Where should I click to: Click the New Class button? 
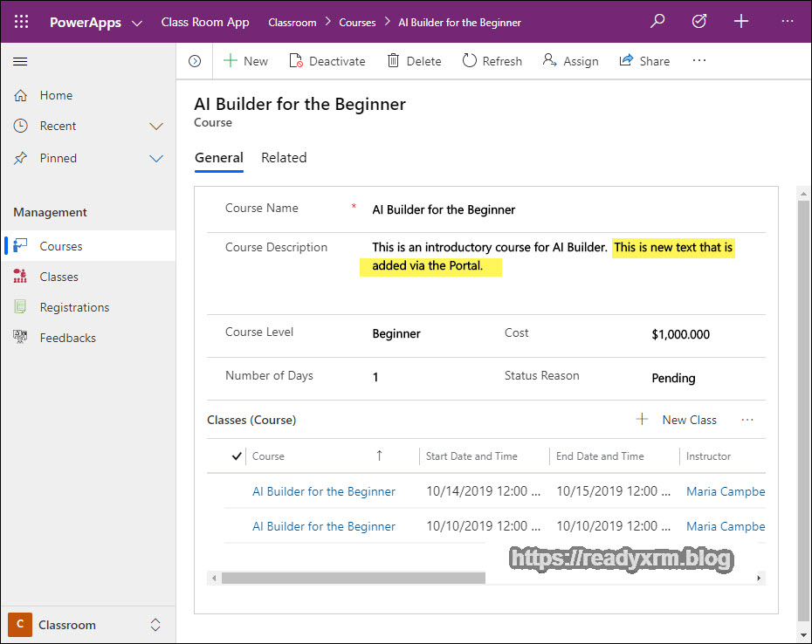(x=678, y=420)
